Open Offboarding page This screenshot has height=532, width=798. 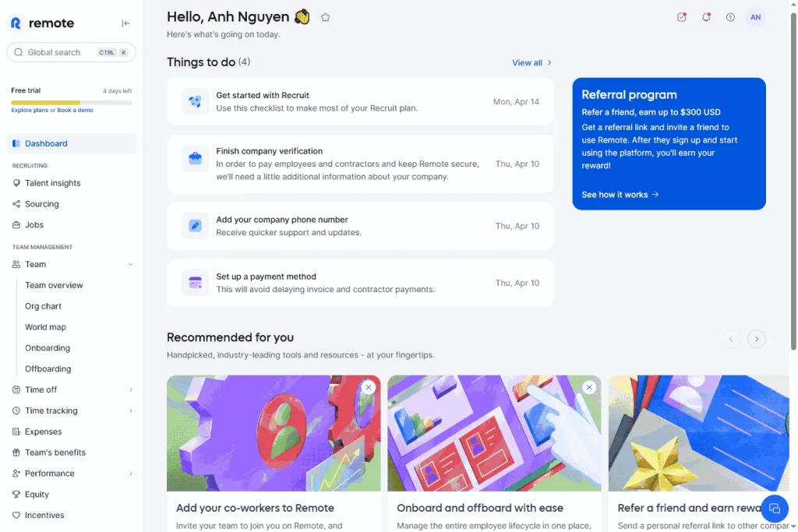point(48,368)
